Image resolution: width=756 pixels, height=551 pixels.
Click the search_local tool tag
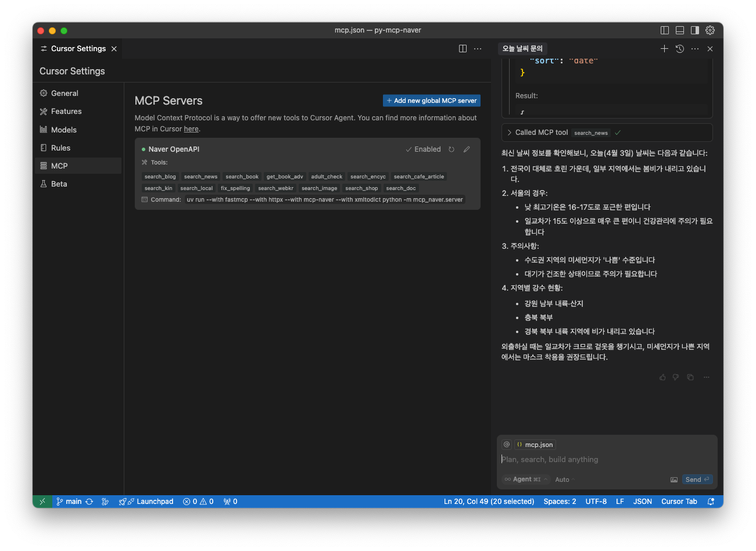(x=196, y=188)
